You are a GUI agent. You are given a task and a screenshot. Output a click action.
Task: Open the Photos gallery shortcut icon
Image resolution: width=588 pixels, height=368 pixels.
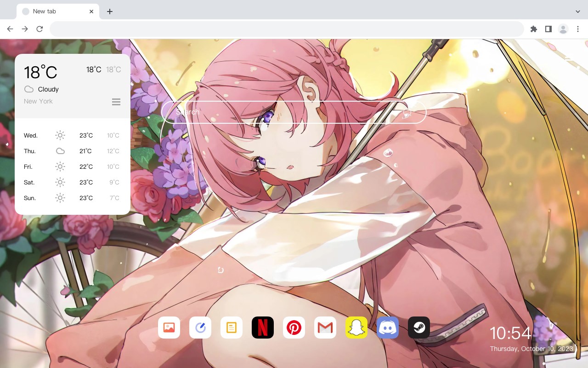pyautogui.click(x=169, y=328)
